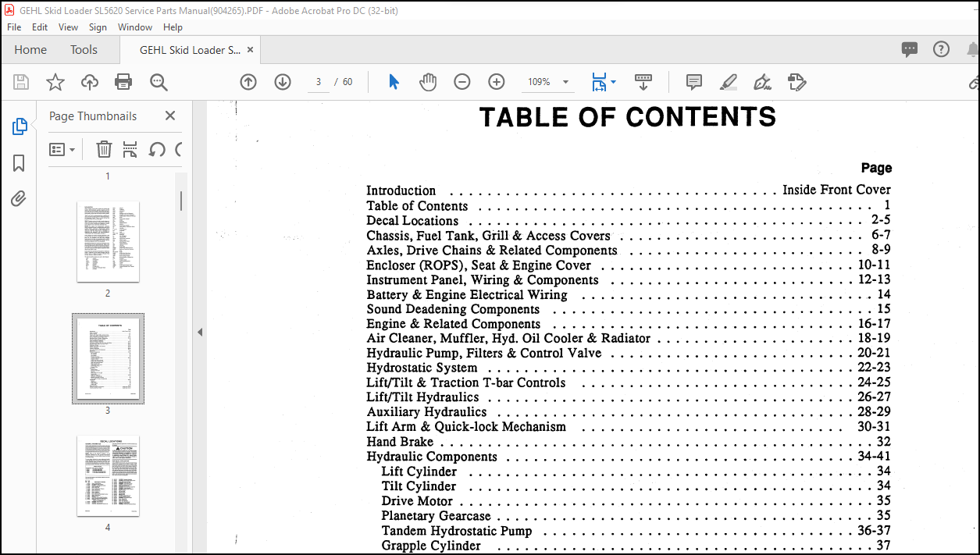Open the Find text magnifier tool
The image size is (980, 555).
(159, 82)
